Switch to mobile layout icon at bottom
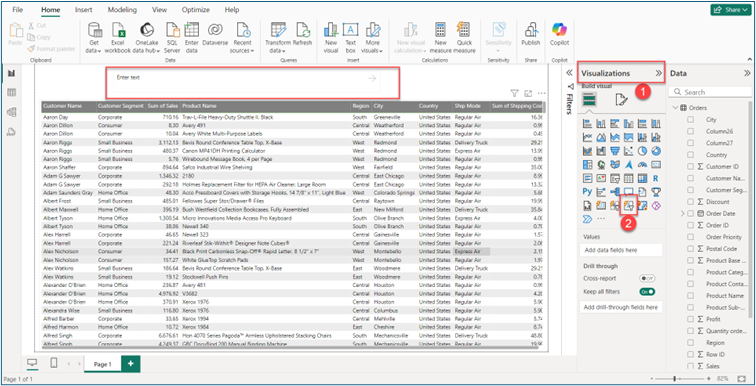756x386 pixels. 54,363
